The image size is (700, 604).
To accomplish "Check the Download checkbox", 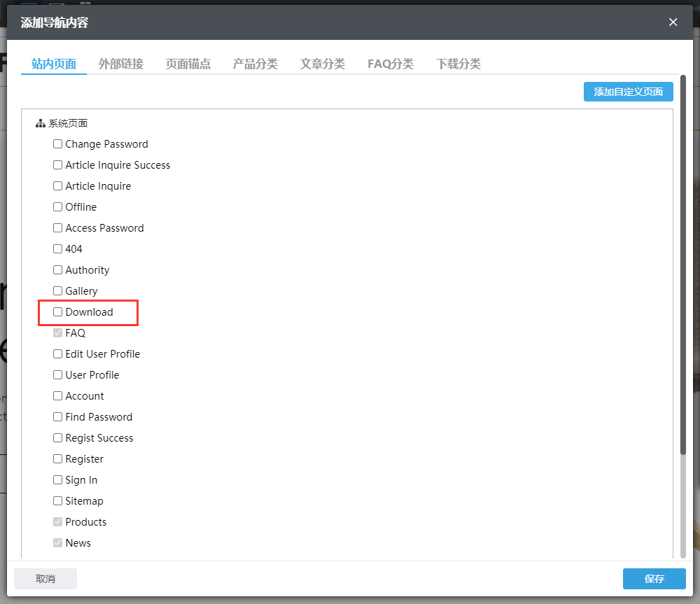I will 58,312.
